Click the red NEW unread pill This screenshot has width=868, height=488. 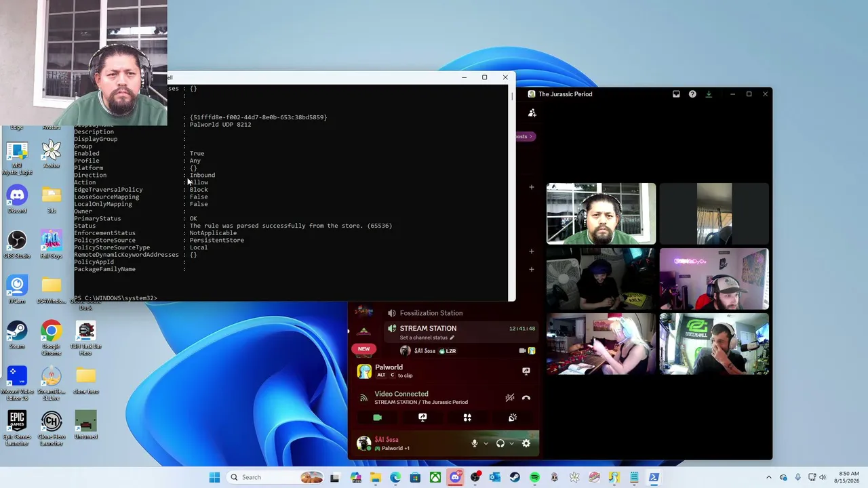363,349
